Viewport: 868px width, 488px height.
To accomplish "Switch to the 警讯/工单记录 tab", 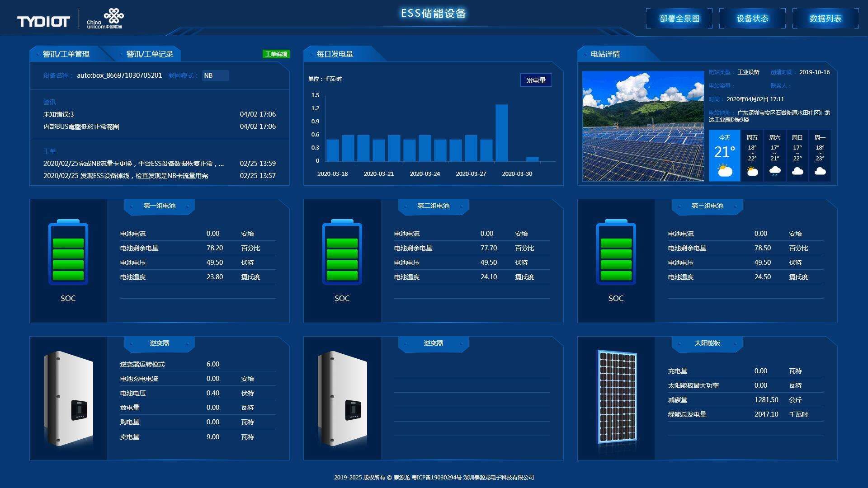I will (x=150, y=54).
